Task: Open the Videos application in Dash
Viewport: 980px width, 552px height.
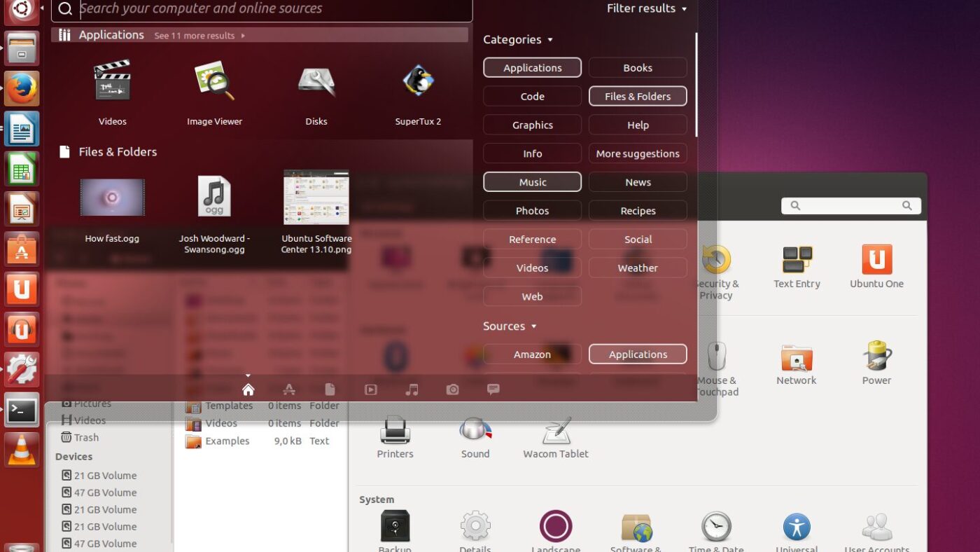Action: (x=112, y=92)
